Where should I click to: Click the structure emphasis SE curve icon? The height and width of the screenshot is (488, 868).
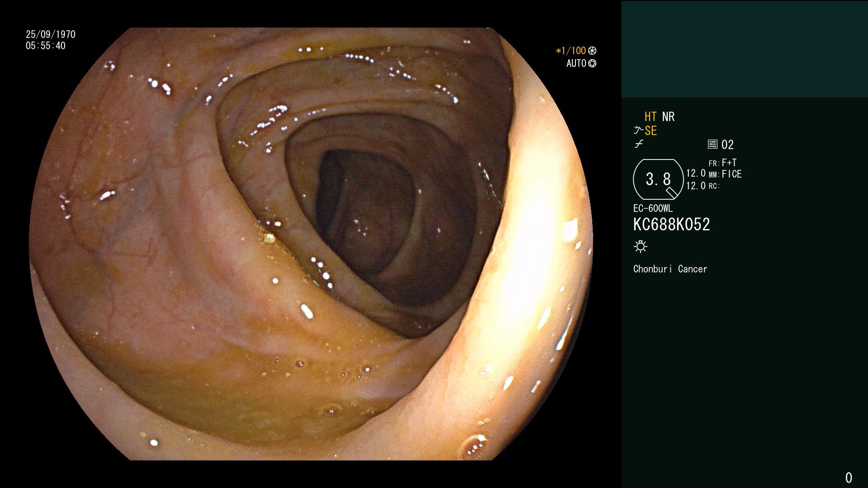[x=638, y=131]
